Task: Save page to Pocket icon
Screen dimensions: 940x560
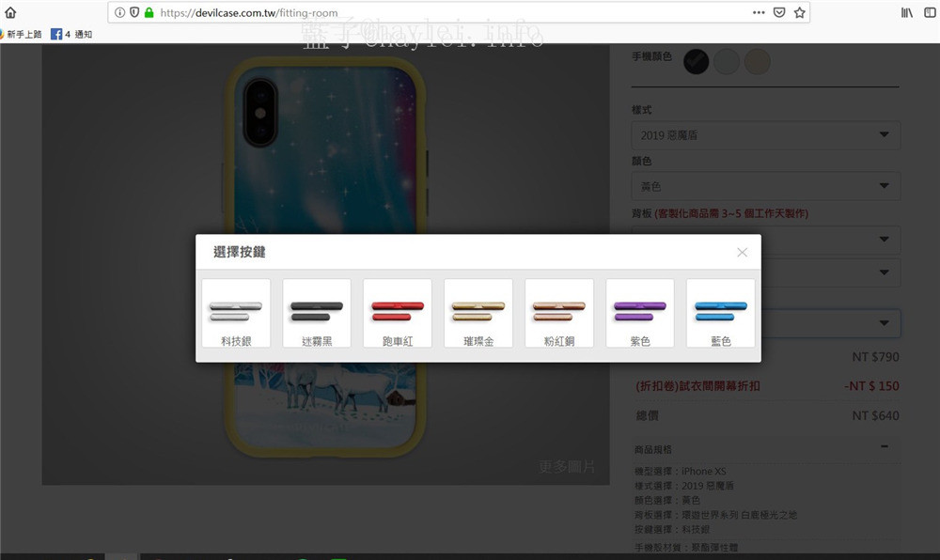Action: 779,12
